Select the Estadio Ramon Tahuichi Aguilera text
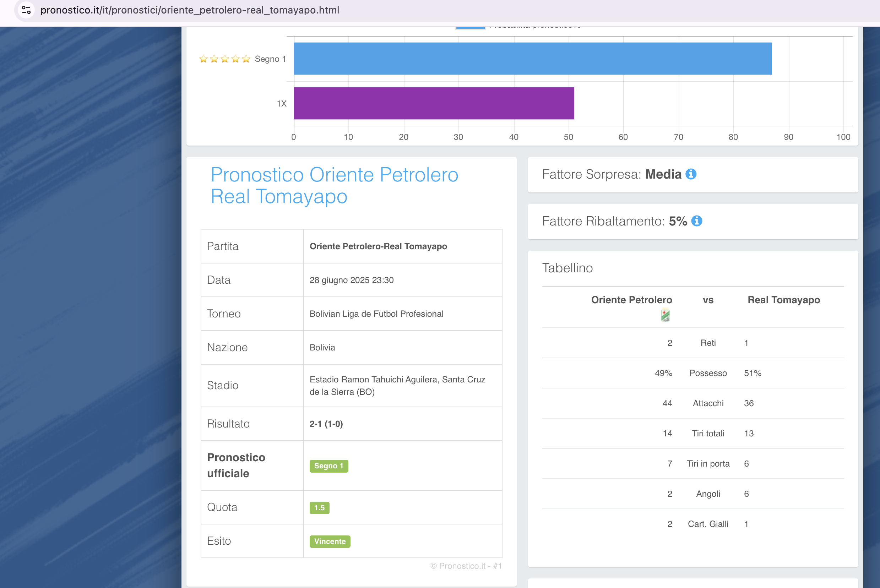The image size is (880, 588). click(x=397, y=386)
